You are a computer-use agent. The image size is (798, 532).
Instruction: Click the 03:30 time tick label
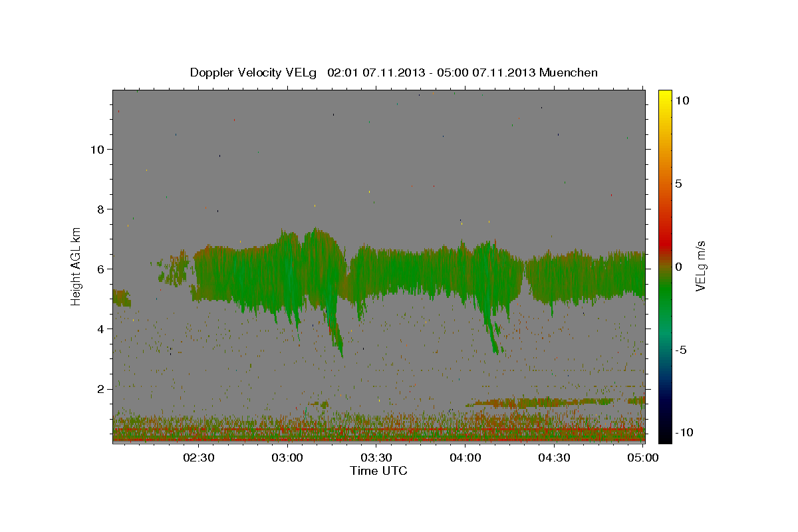click(376, 458)
